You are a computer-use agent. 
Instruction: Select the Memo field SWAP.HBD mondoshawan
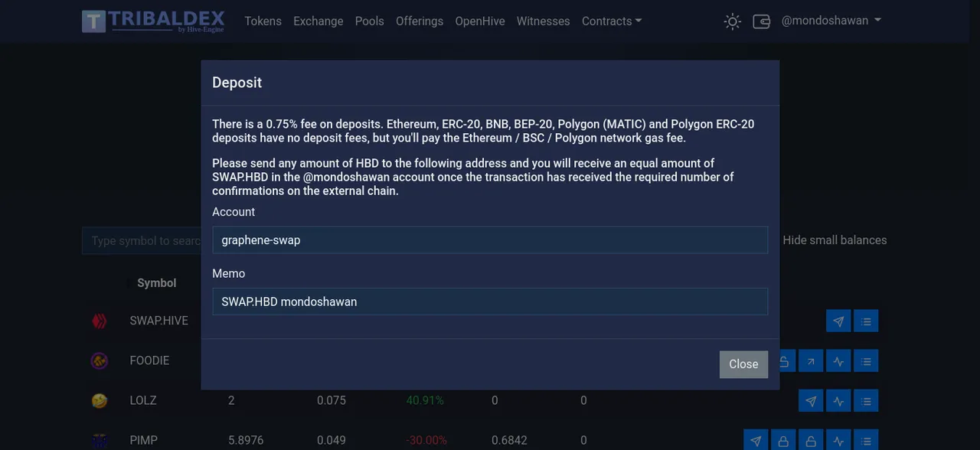pyautogui.click(x=490, y=302)
